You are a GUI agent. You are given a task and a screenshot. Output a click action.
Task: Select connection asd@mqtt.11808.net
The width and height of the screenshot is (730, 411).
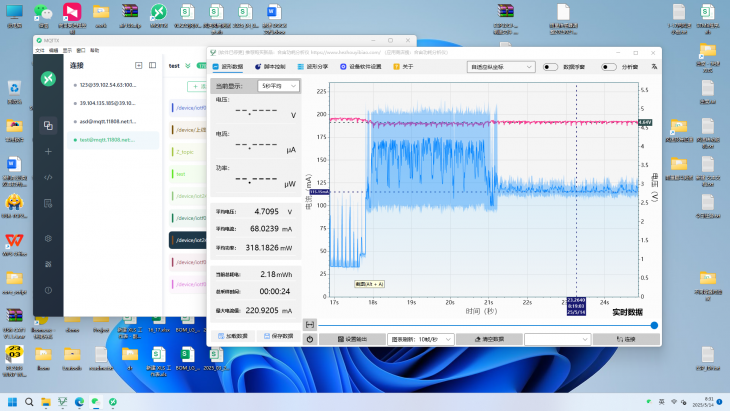pyautogui.click(x=113, y=121)
